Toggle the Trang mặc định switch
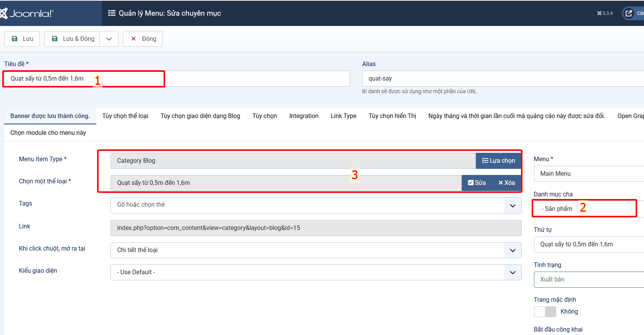The image size is (644, 335). tap(545, 312)
